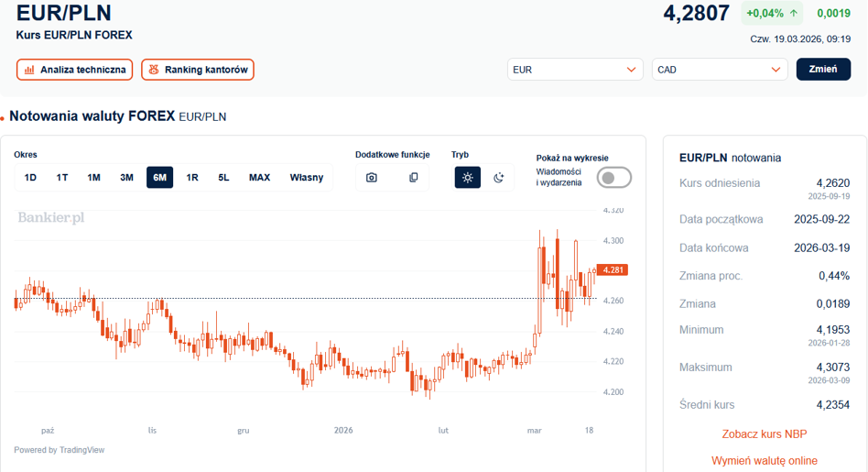Click the +0,04% change badge
868x472 pixels.
(x=772, y=14)
